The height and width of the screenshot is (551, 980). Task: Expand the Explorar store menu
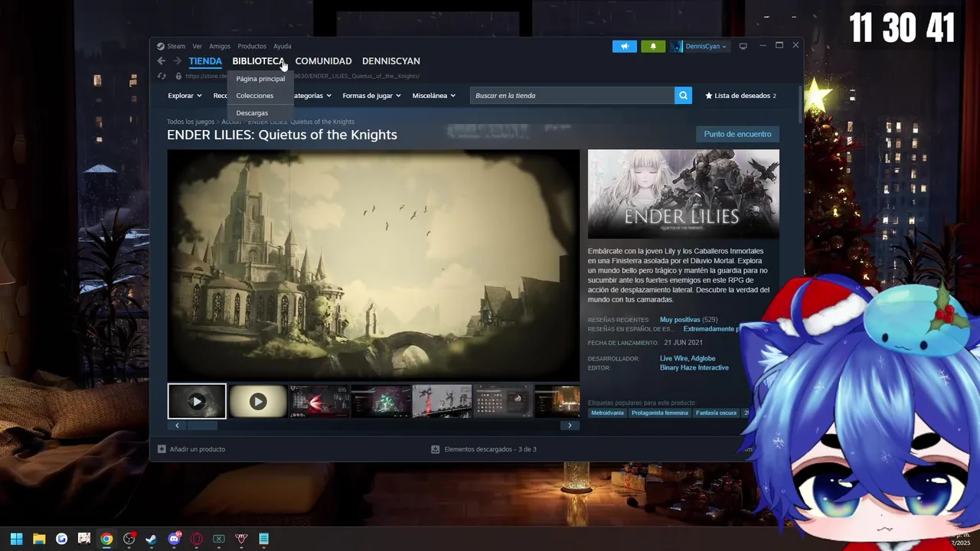click(185, 96)
